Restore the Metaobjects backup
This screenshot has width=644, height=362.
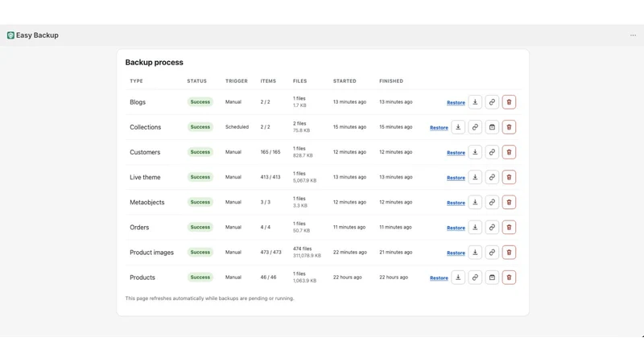(x=456, y=203)
